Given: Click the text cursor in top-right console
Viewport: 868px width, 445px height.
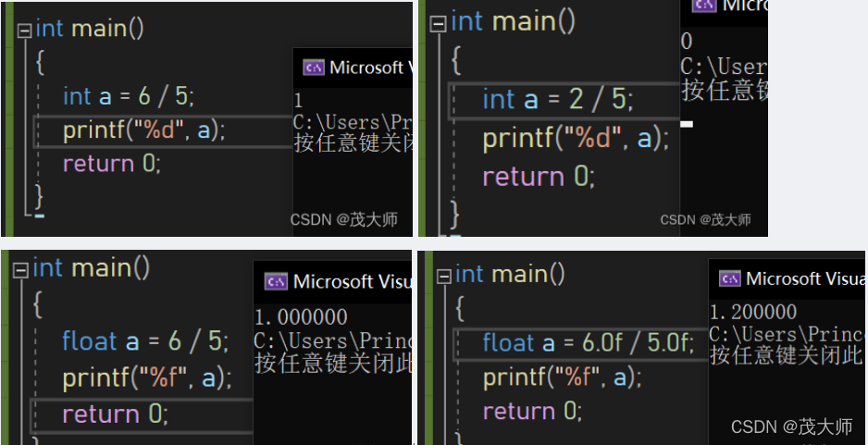Looking at the screenshot, I should pos(687,124).
